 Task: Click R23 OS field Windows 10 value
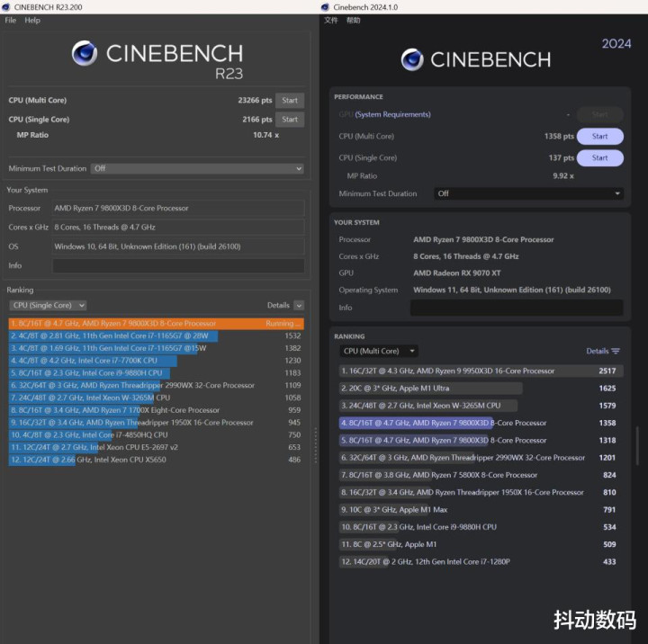coord(178,246)
